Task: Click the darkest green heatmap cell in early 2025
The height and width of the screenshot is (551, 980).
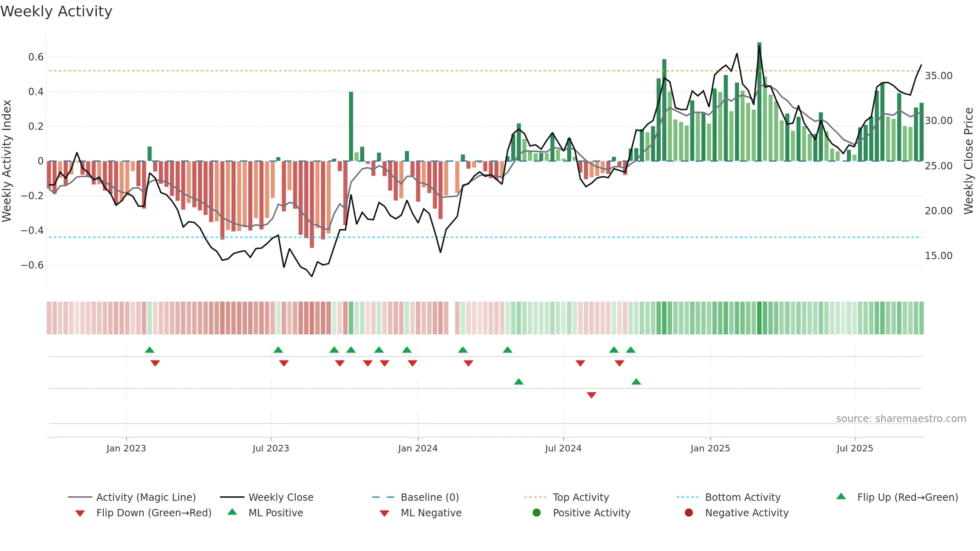Action: (759, 318)
